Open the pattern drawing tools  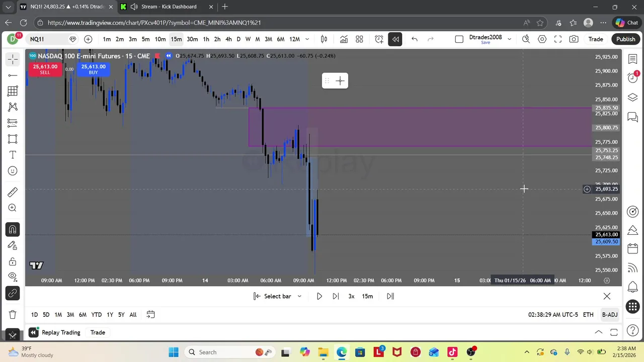click(13, 107)
